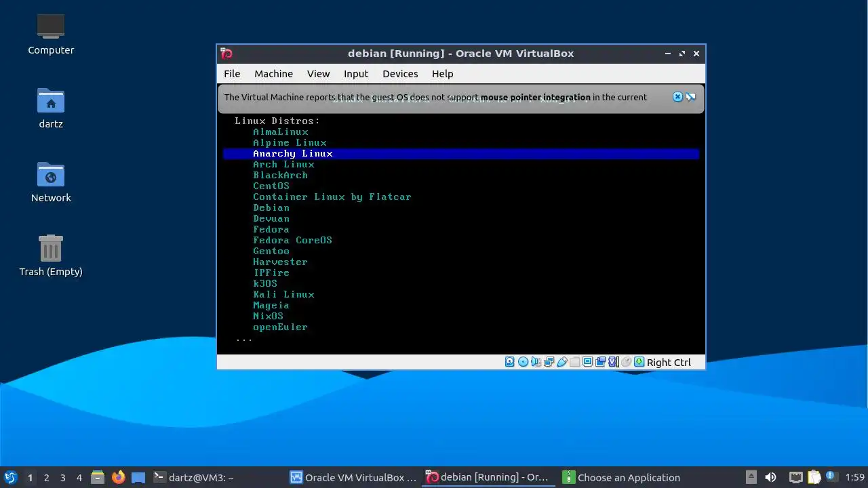Switch to workspace 1
This screenshot has height=488, width=868.
pos(30,478)
